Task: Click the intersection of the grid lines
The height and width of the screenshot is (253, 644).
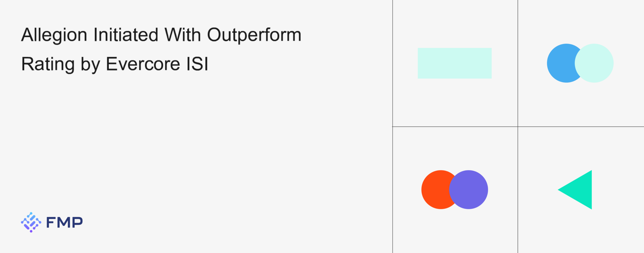Action: pos(518,127)
